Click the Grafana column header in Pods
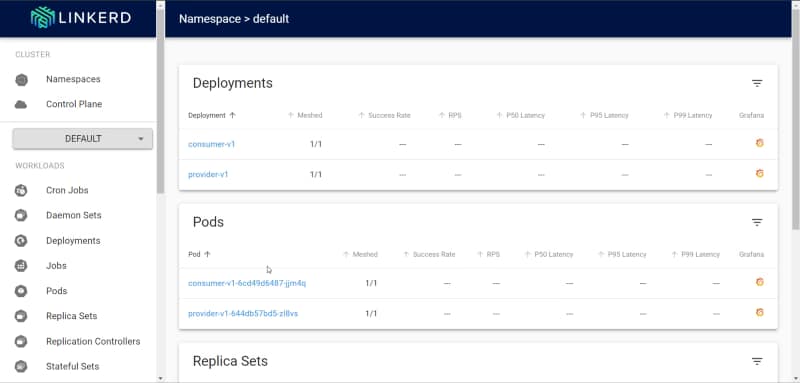This screenshot has width=800, height=383. [x=752, y=254]
